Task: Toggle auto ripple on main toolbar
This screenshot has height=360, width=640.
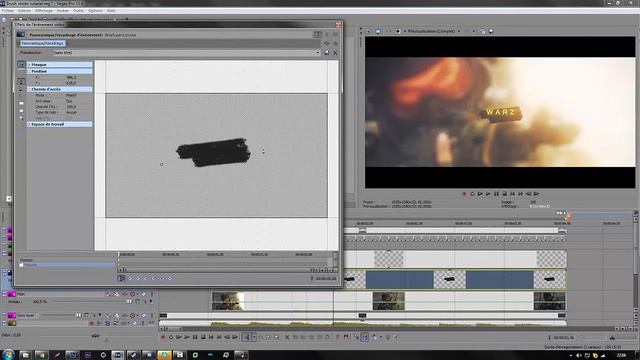Action: point(374,337)
